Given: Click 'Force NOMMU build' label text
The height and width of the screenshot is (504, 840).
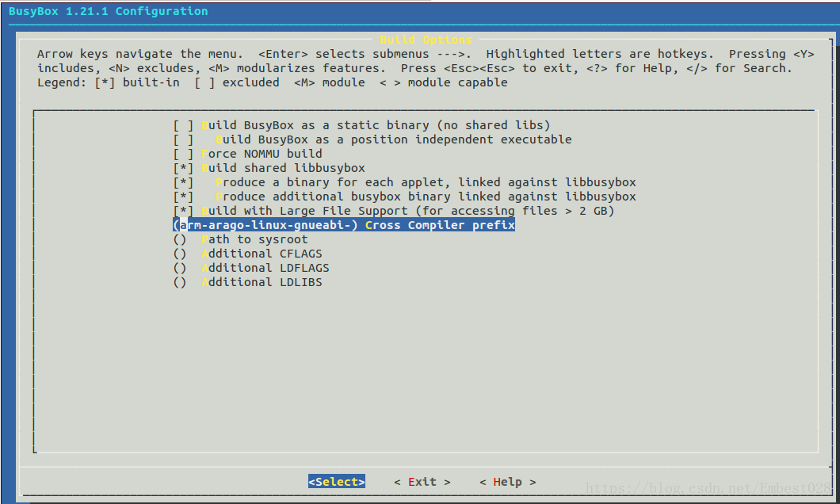Looking at the screenshot, I should point(262,154).
